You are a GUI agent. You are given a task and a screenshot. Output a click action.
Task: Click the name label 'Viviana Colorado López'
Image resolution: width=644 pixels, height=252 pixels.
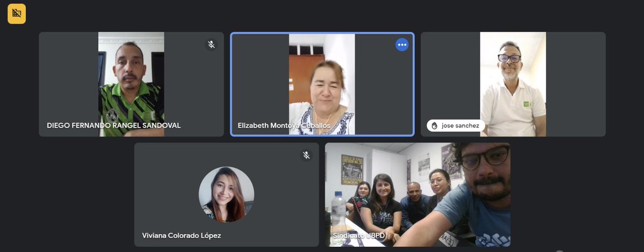181,235
